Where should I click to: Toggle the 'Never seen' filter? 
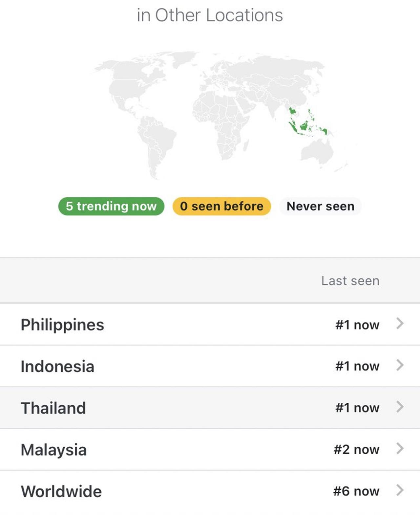[x=320, y=206]
